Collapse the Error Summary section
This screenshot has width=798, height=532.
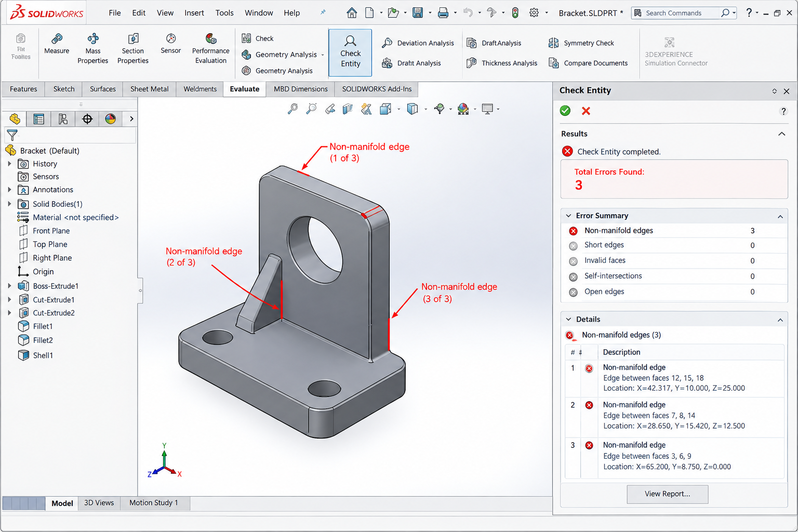[780, 216]
